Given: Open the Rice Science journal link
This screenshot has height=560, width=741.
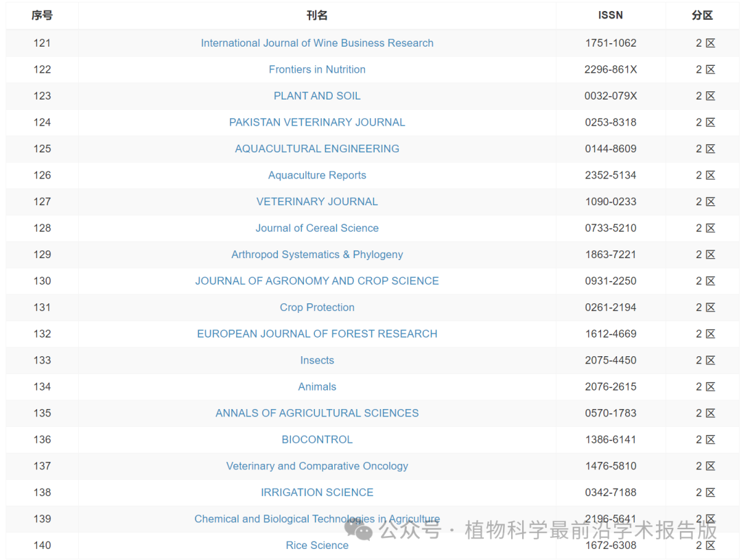Looking at the screenshot, I should click(317, 546).
